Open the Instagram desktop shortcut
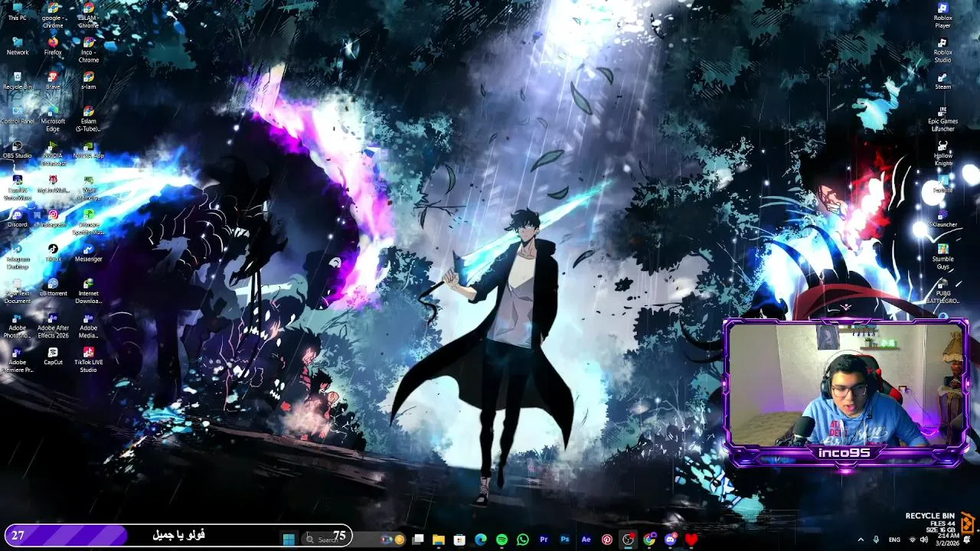The image size is (980, 551). [53, 218]
